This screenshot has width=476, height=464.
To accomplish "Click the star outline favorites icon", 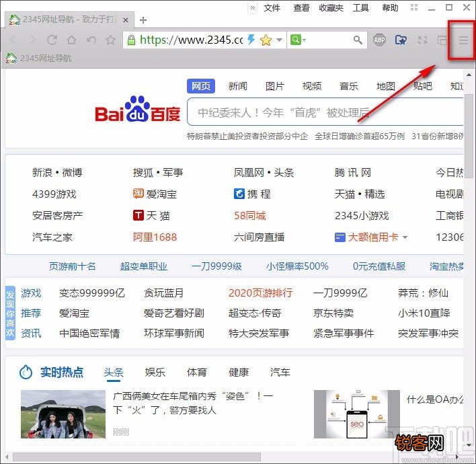I will 110,40.
